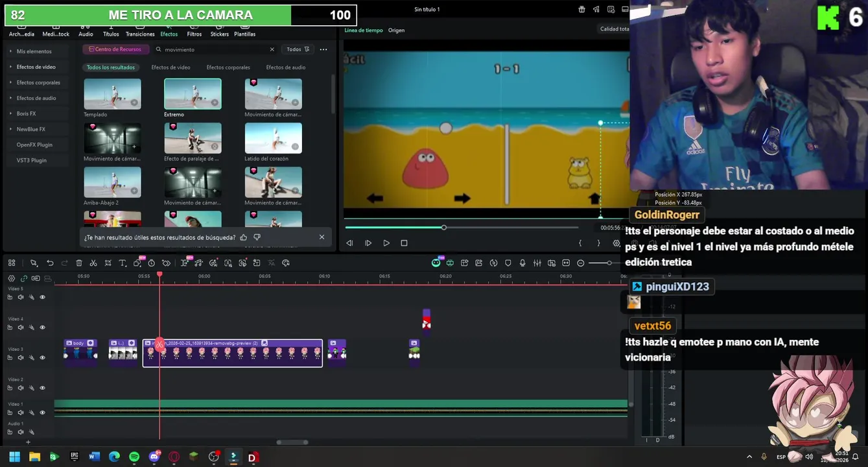Expand Efectos corporales in sidebar
This screenshot has height=467, width=868.
tap(10, 82)
